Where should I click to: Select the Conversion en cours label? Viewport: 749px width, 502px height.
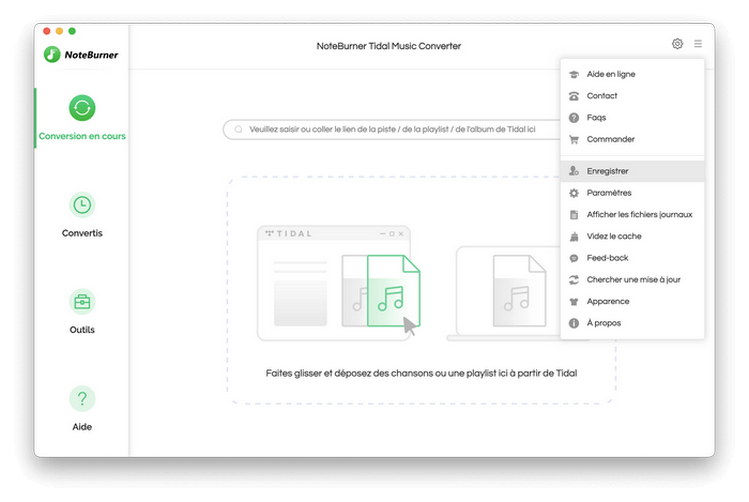coord(82,136)
